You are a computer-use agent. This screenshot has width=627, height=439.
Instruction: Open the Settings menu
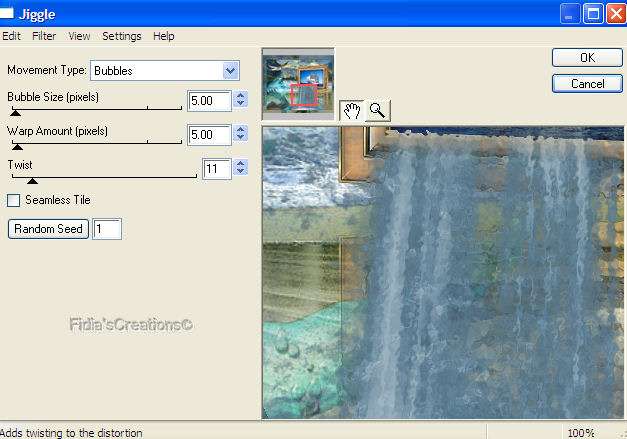[x=122, y=36]
